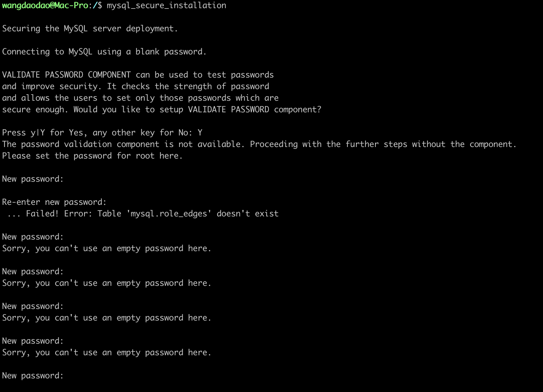
Task: Click the wangdaodao@Mac-Pro shell prompt
Action: tap(45, 5)
